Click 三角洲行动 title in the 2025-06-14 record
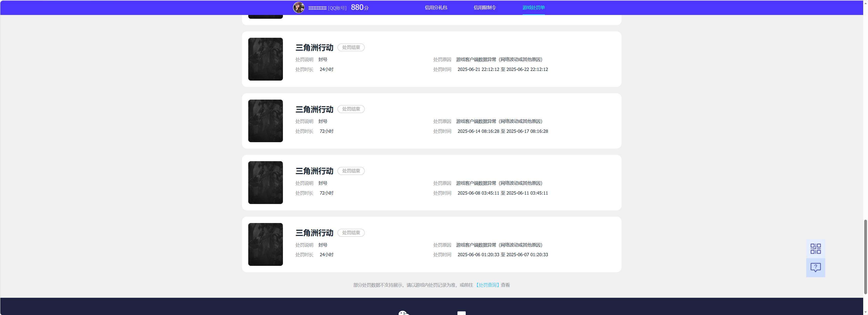The image size is (868, 315). coord(314,109)
